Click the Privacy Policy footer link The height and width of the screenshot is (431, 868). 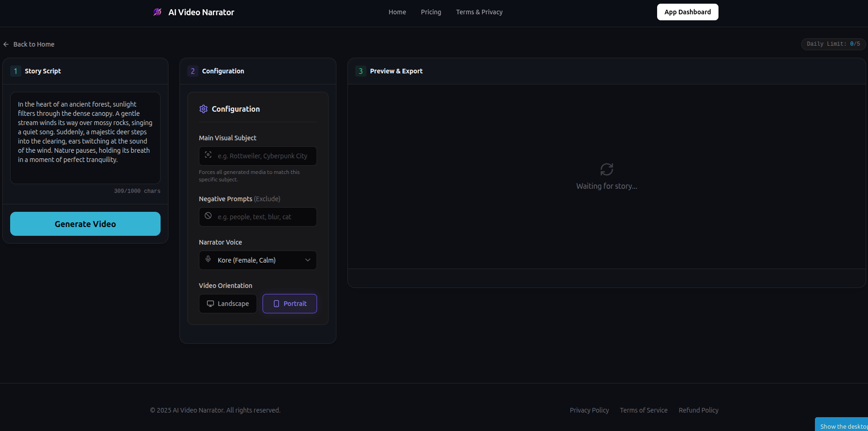[x=589, y=410]
